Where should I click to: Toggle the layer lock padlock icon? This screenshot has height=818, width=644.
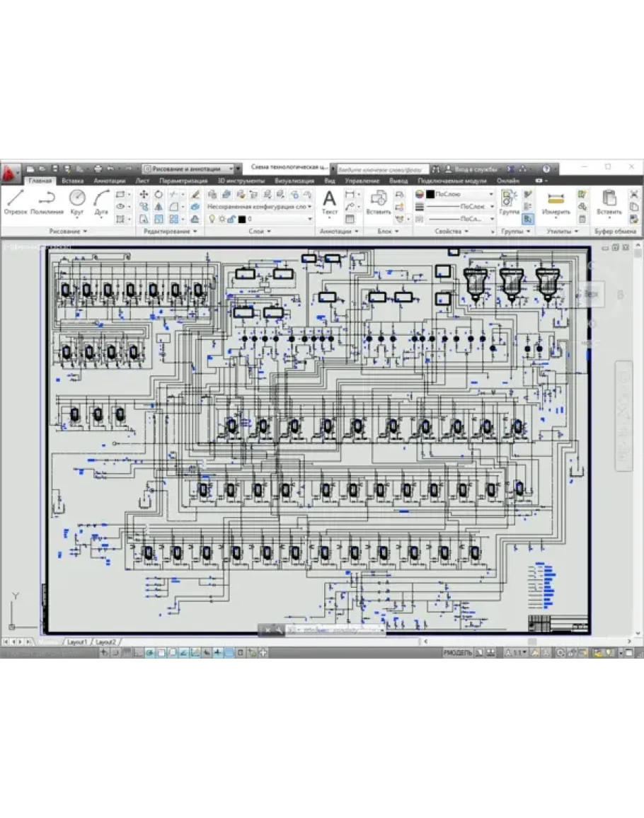[x=231, y=220]
